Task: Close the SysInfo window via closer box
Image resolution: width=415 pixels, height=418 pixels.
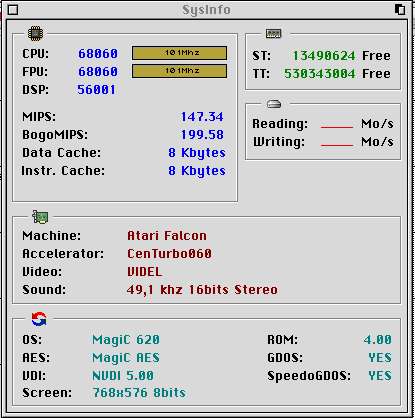Action: tap(13, 9)
